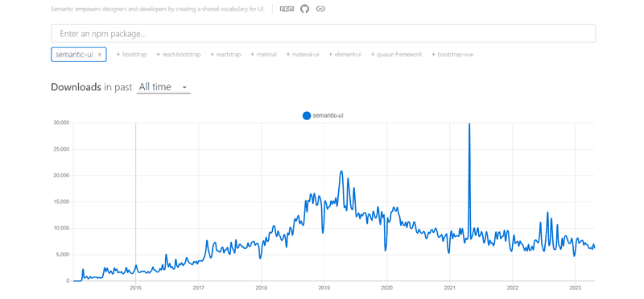Open the homepage link chain icon
The height and width of the screenshot is (299, 644).
point(320,9)
